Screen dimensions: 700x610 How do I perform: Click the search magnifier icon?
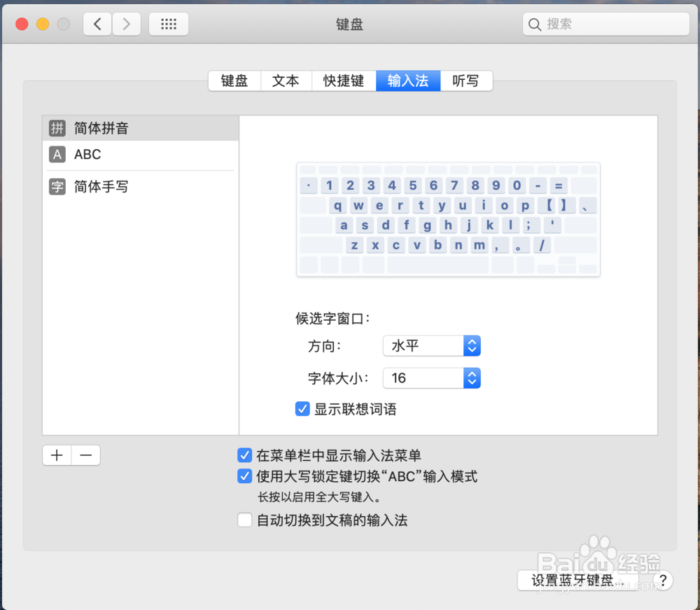pos(535,24)
